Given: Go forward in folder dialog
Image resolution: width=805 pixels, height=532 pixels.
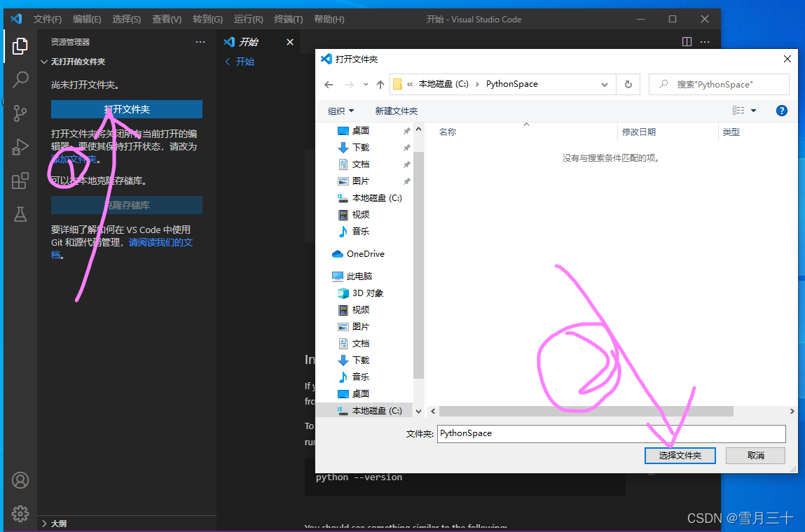Looking at the screenshot, I should [x=349, y=85].
